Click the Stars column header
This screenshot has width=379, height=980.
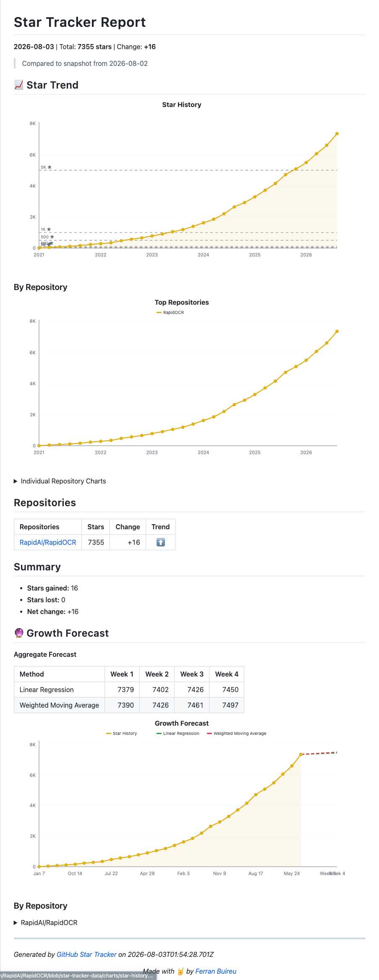tap(96, 527)
